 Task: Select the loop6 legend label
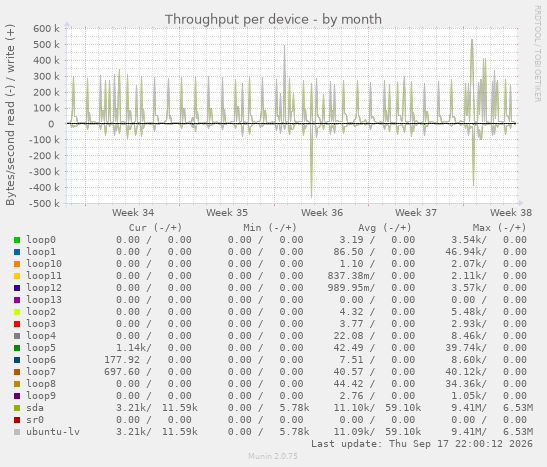pyautogui.click(x=41, y=360)
